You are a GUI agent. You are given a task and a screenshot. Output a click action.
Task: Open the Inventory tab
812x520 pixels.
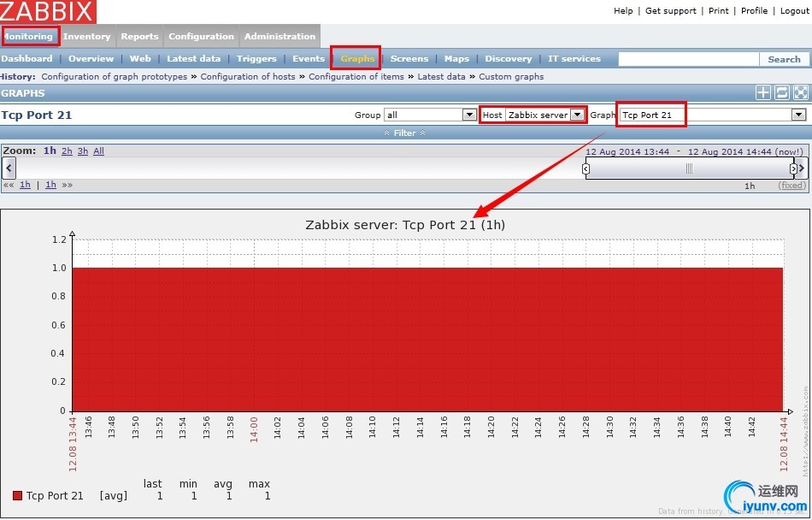tap(87, 36)
